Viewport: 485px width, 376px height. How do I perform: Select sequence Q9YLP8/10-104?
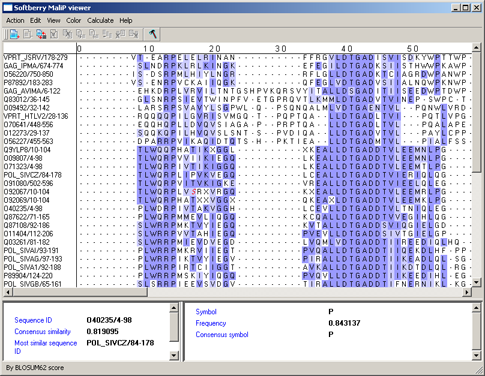(27, 150)
